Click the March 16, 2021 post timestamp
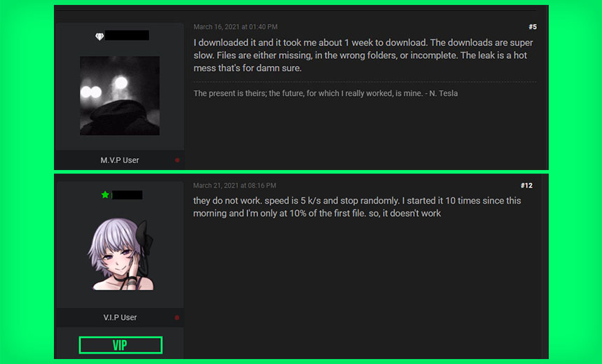 coord(235,27)
